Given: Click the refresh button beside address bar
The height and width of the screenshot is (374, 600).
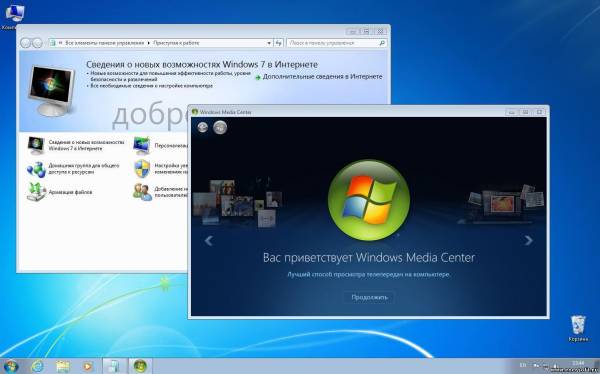Looking at the screenshot, I should tap(279, 43).
